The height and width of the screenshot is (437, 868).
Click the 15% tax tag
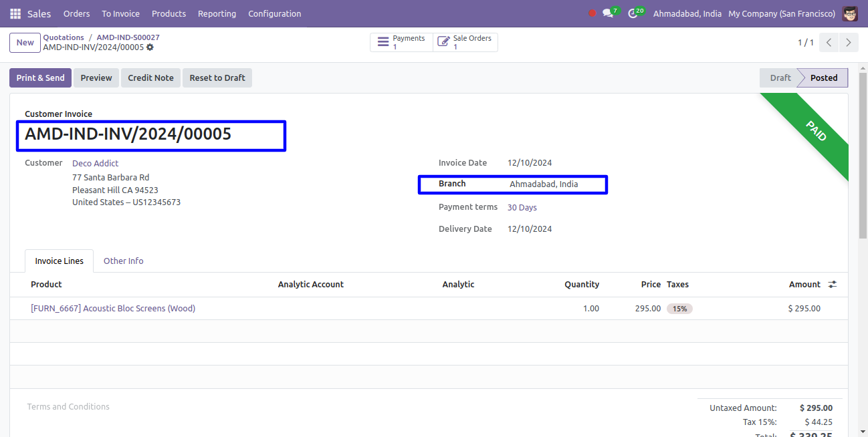[679, 309]
